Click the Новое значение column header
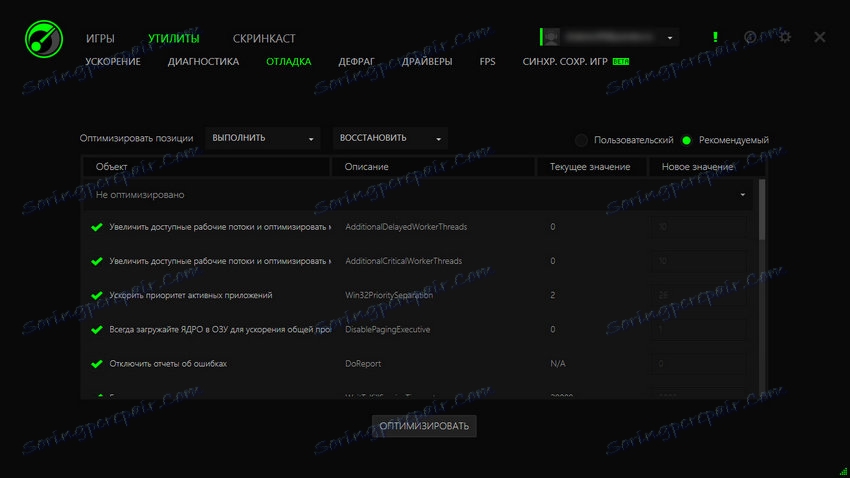This screenshot has height=478, width=850. 707,167
